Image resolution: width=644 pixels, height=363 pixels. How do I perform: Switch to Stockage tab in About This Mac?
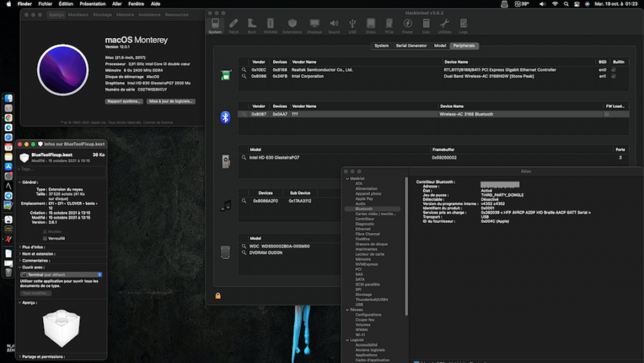(102, 14)
